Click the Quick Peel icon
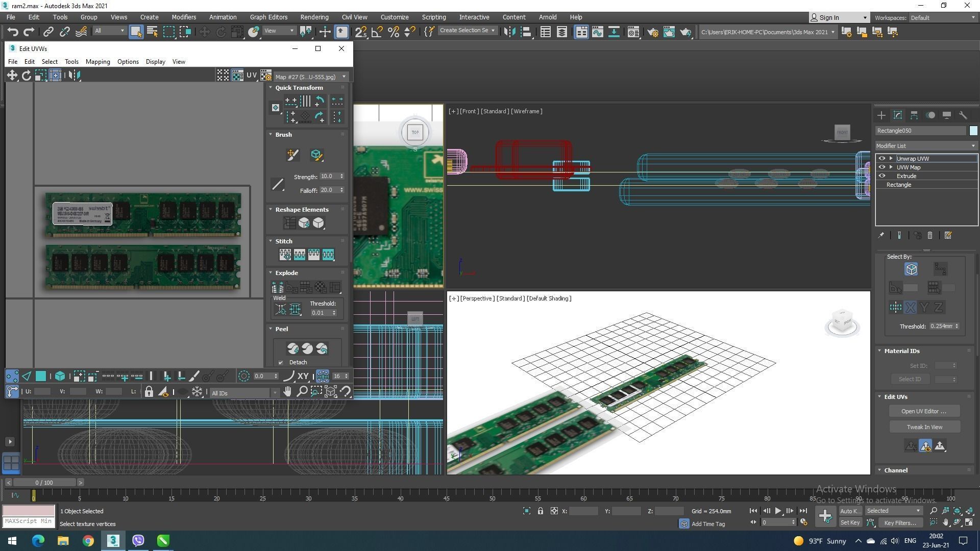The height and width of the screenshot is (551, 980). (292, 348)
